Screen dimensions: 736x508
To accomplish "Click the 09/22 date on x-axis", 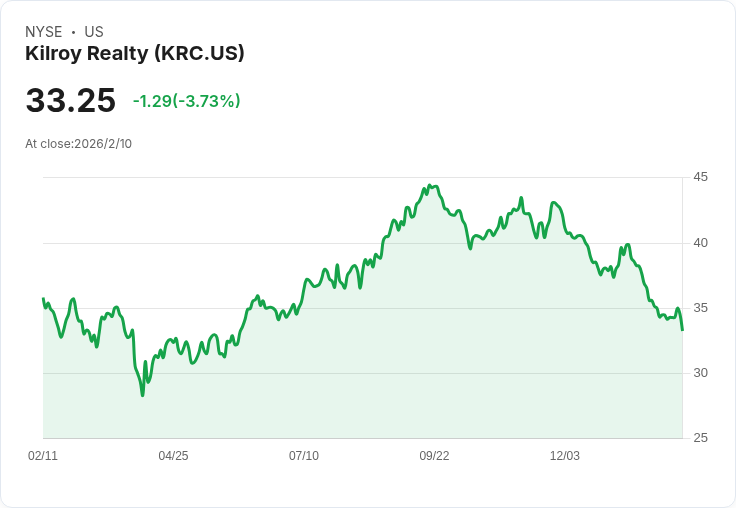I will 434,456.
